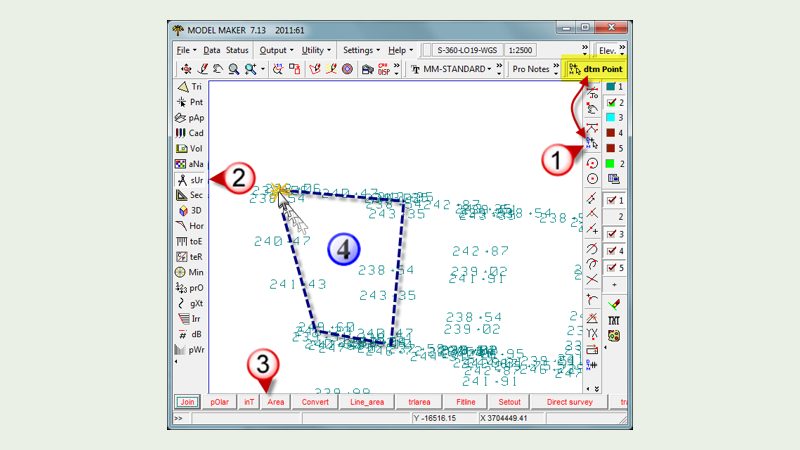Expand the Elev. toolbar overflow chevron
This screenshot has height=450, width=800.
(x=622, y=49)
